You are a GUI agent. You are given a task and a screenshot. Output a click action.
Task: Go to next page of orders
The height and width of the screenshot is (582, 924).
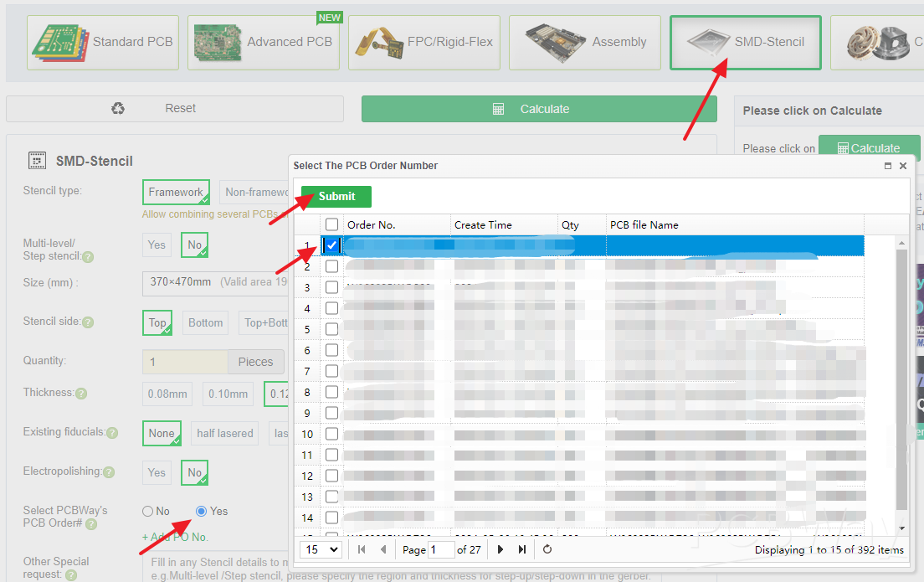click(501, 549)
